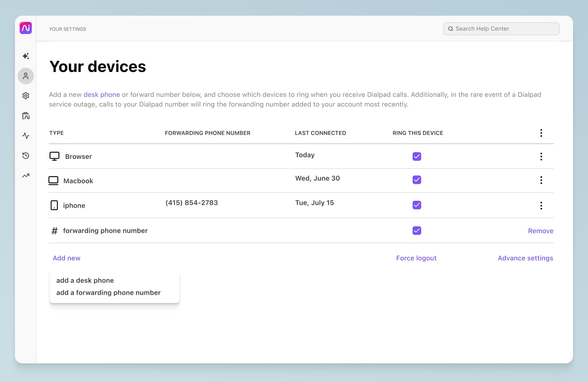Focus the Search Help Center field
Image resolution: width=588 pixels, height=382 pixels.
click(x=501, y=29)
